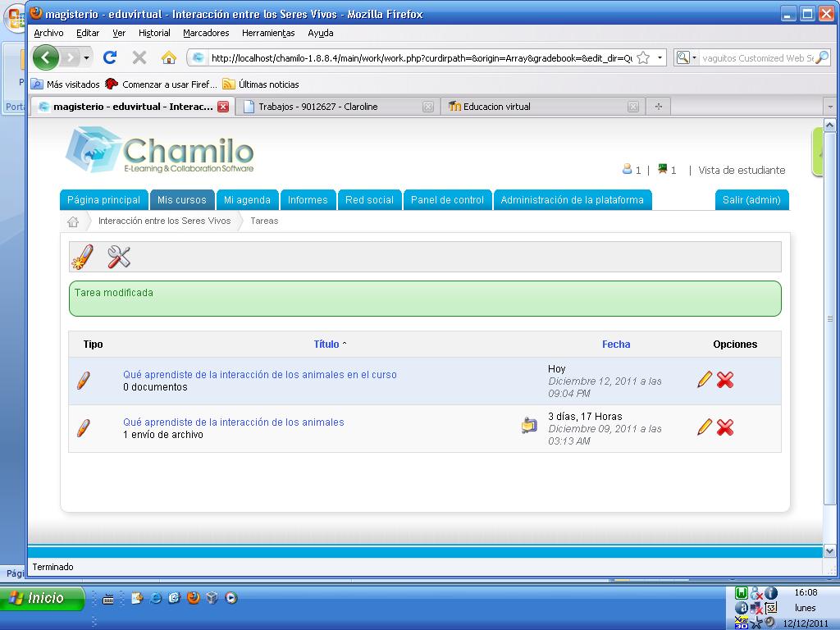Open the Firefox icon in quick launch

(x=194, y=597)
